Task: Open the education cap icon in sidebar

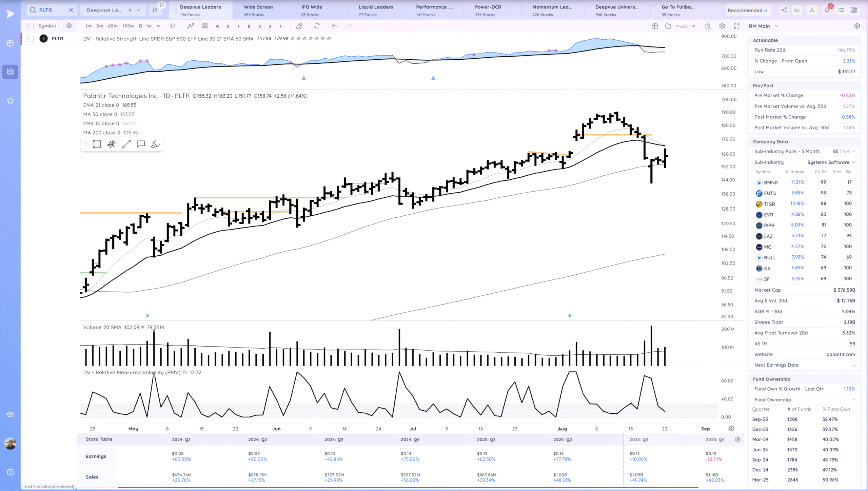Action: [10, 414]
